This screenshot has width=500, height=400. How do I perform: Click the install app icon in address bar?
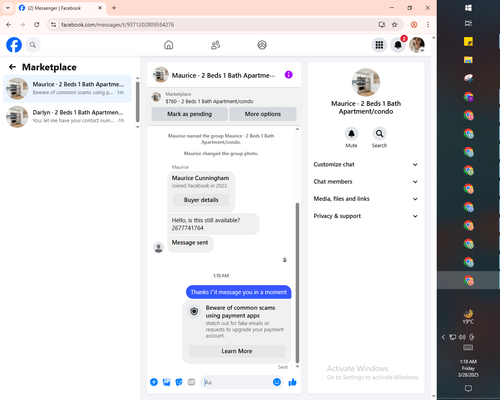(382, 24)
